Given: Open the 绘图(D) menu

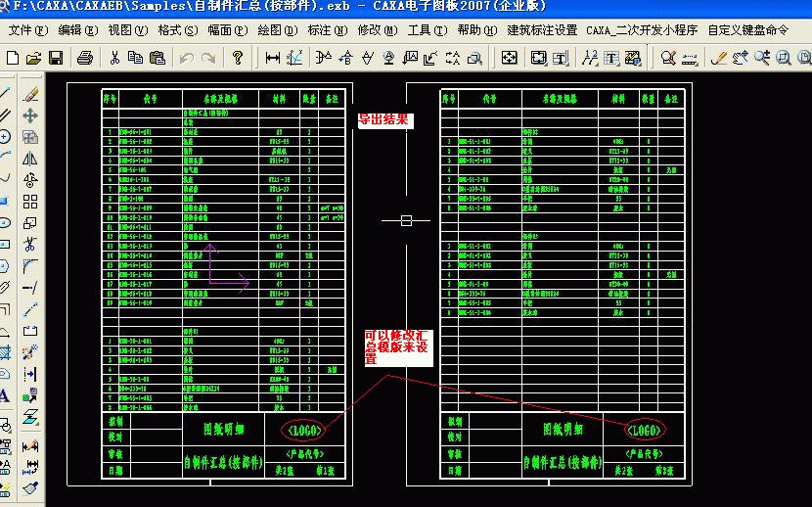Looking at the screenshot, I should (x=278, y=30).
